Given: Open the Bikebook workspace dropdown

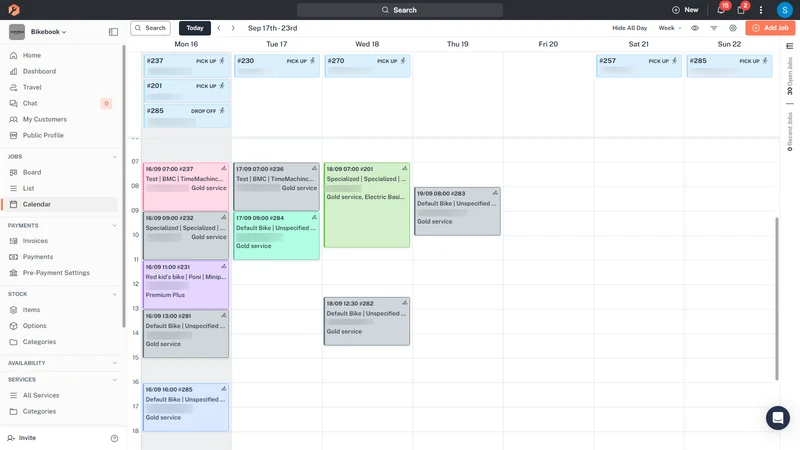Looking at the screenshot, I should [48, 32].
